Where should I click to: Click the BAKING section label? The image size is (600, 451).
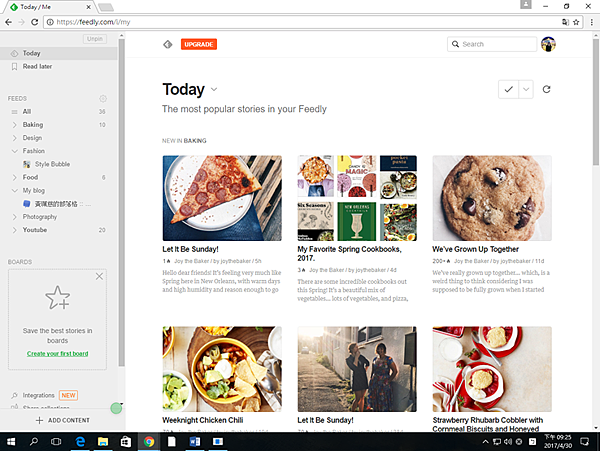[x=195, y=141]
